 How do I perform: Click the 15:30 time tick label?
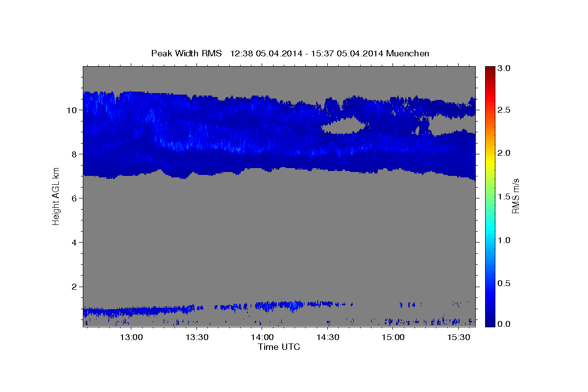click(459, 338)
